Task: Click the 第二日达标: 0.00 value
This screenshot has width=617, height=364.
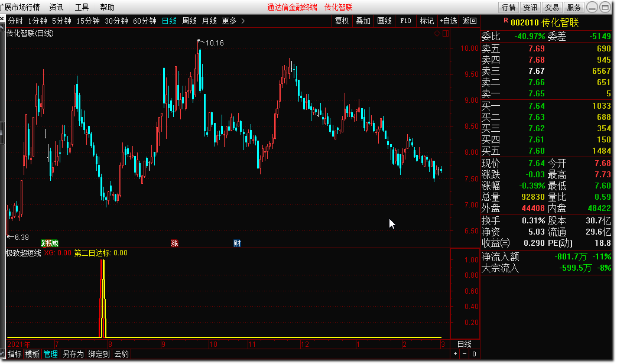Action: click(100, 253)
